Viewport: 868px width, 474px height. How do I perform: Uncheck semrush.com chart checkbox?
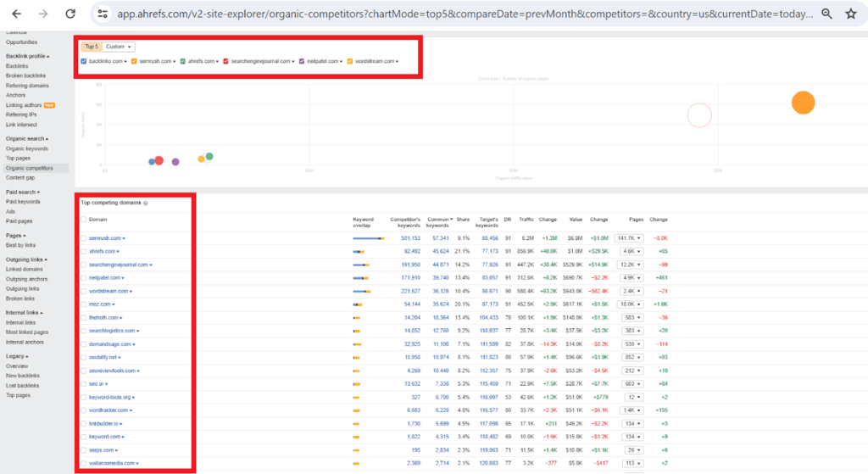pyautogui.click(x=134, y=61)
